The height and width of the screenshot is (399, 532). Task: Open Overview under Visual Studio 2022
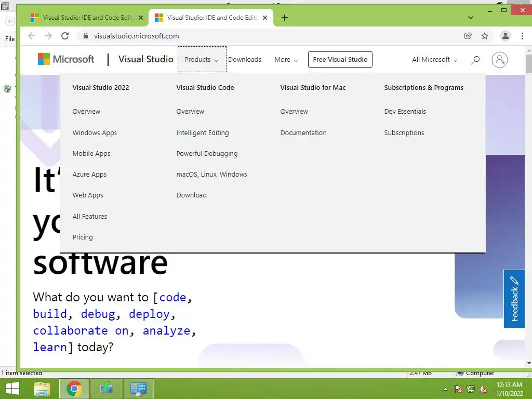87,111
